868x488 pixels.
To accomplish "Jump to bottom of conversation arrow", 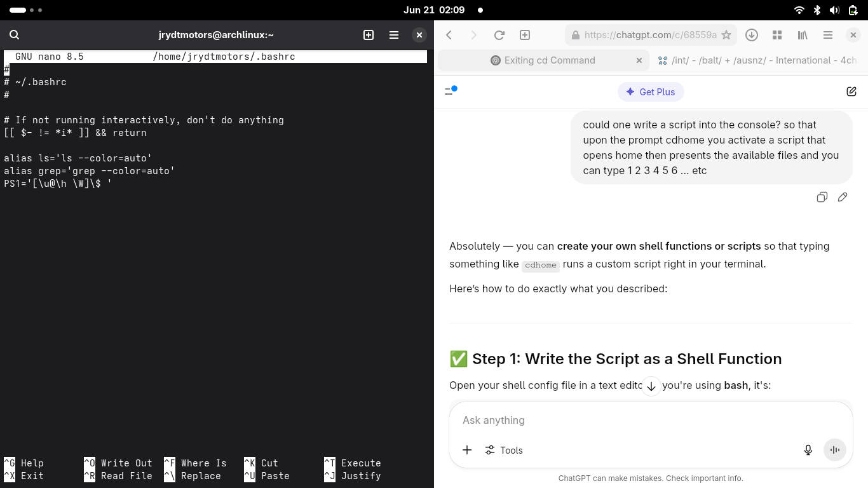I will [x=651, y=386].
